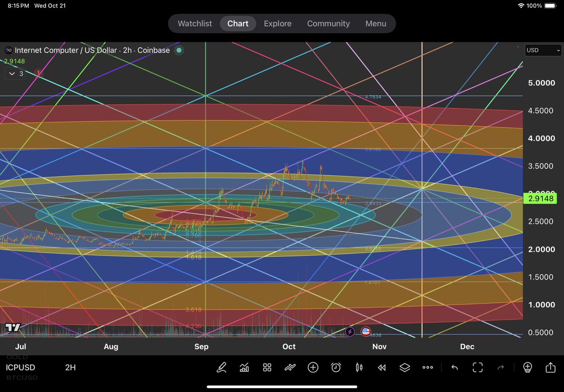Tap the 8:15 PM clock in the status bar

(x=18, y=6)
